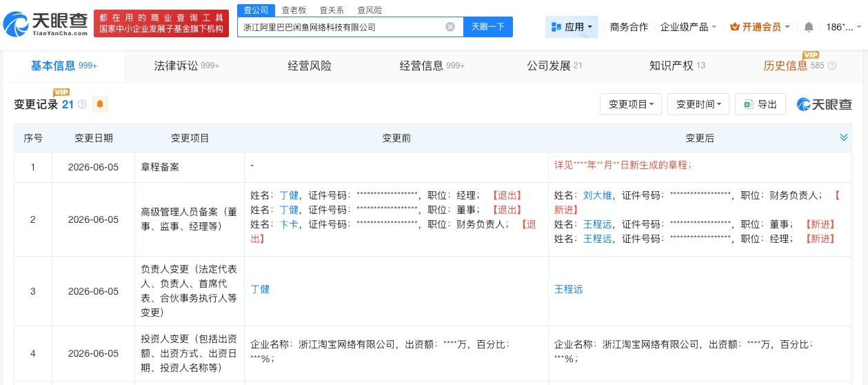Select 查风险 search tab
868x385 pixels.
click(370, 10)
